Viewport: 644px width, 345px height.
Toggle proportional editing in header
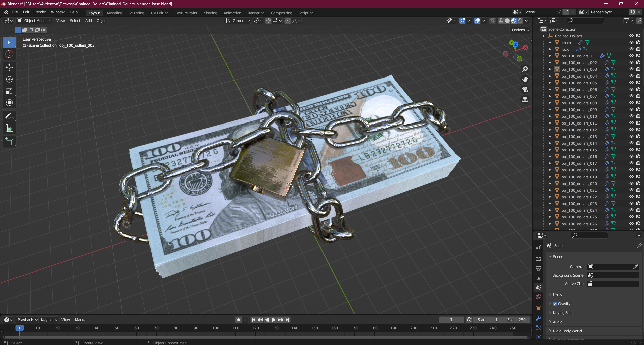[288, 21]
